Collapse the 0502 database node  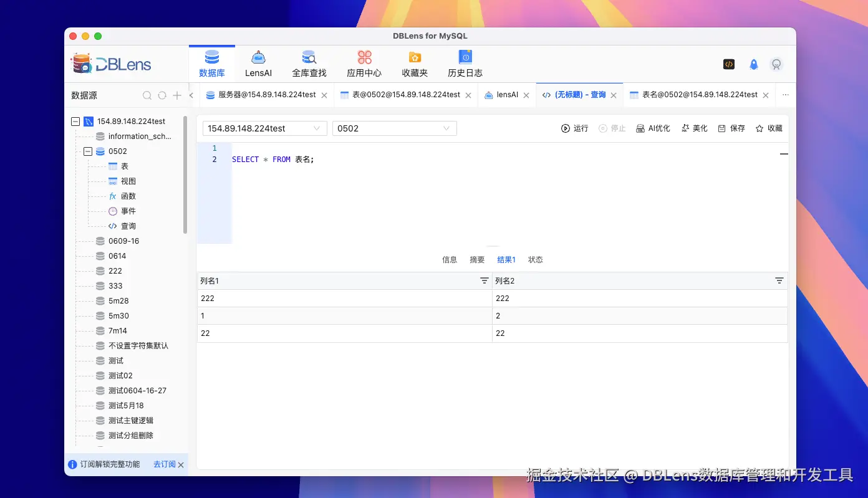point(88,151)
